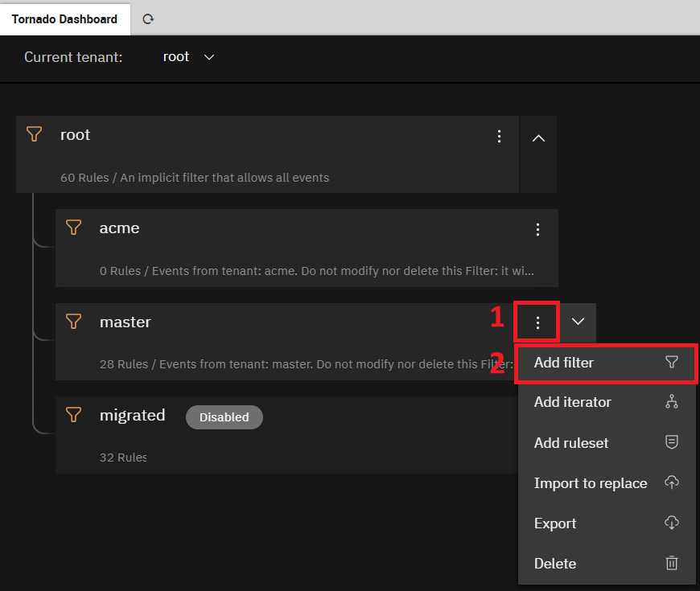700x591 pixels.
Task: Click the funnel icon of the root node
Action: (x=35, y=134)
